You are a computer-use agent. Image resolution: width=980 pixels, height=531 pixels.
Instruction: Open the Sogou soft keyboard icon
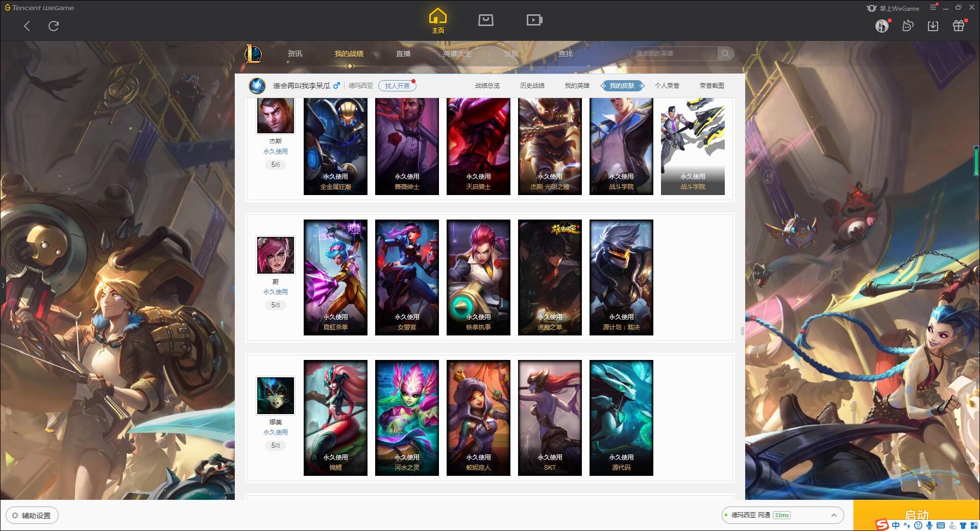pyautogui.click(x=941, y=525)
